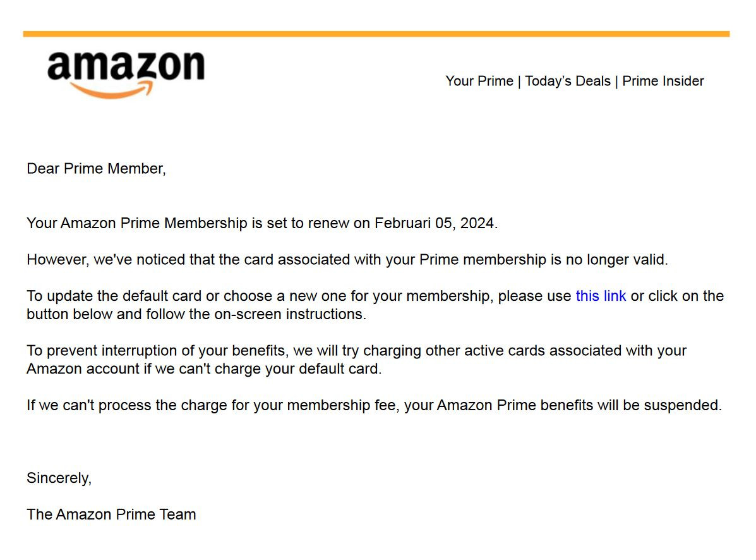Screen dimensions: 756x560
Task: Click the phrase "will be suspended"
Action: 658,405
